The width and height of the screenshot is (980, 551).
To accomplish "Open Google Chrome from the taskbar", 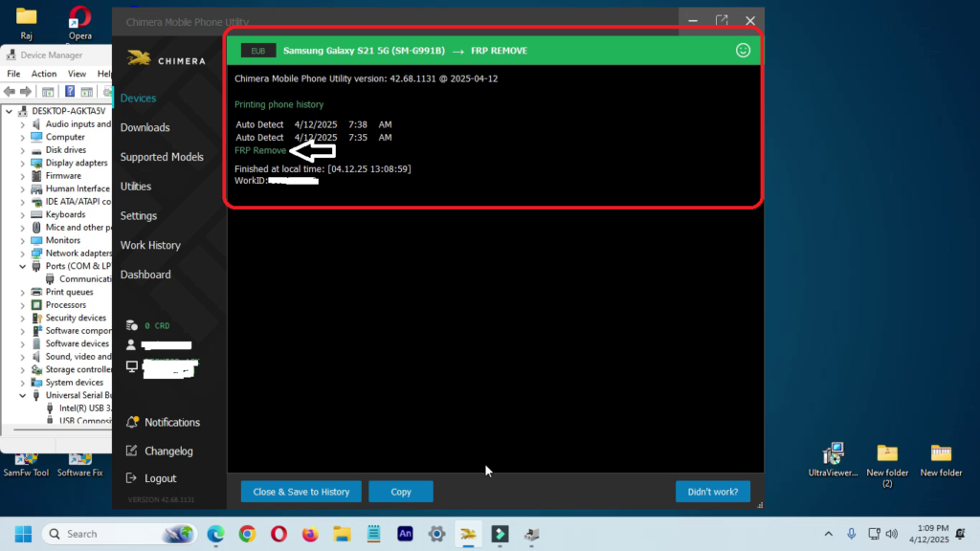I will [x=248, y=534].
